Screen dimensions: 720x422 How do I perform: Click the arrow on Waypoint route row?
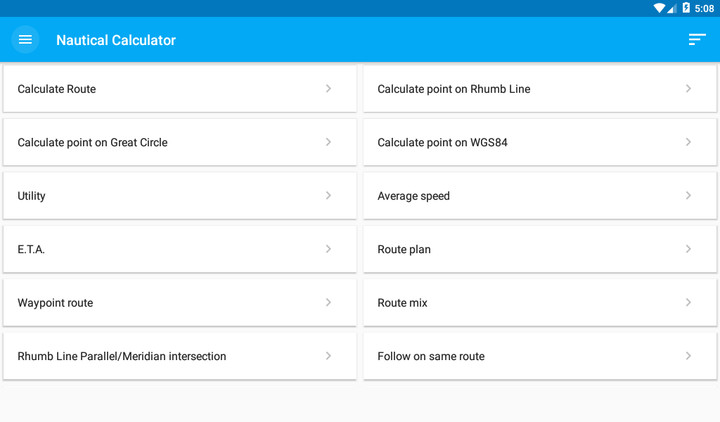pos(328,303)
